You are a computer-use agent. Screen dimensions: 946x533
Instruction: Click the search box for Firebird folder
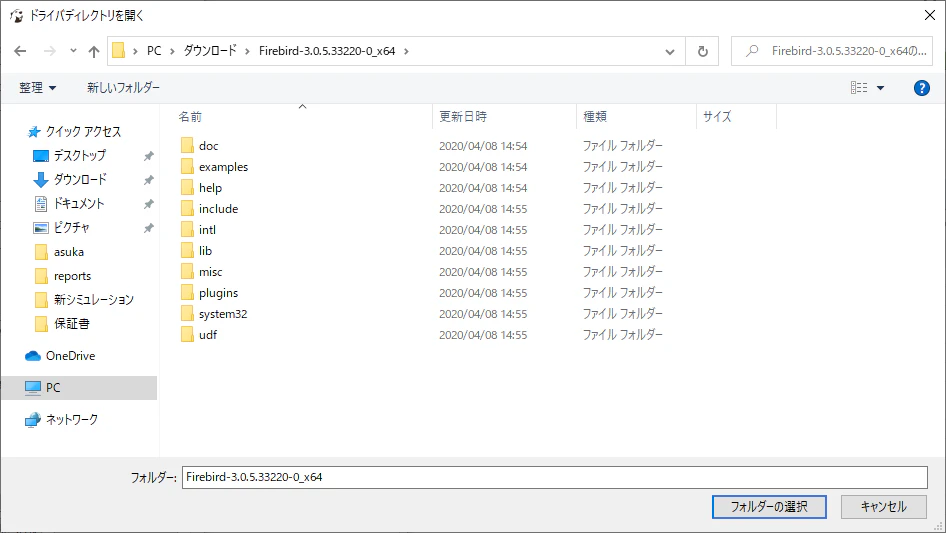tap(831, 51)
